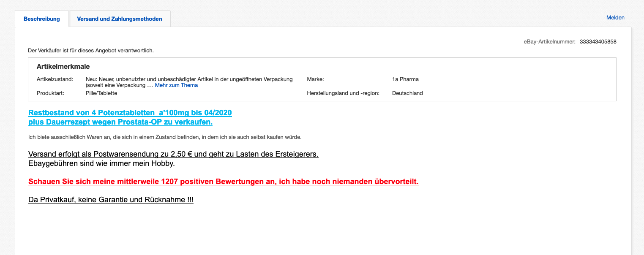Click the Versand erfolgt als Postwarensendung line
644x255 pixels.
173,154
